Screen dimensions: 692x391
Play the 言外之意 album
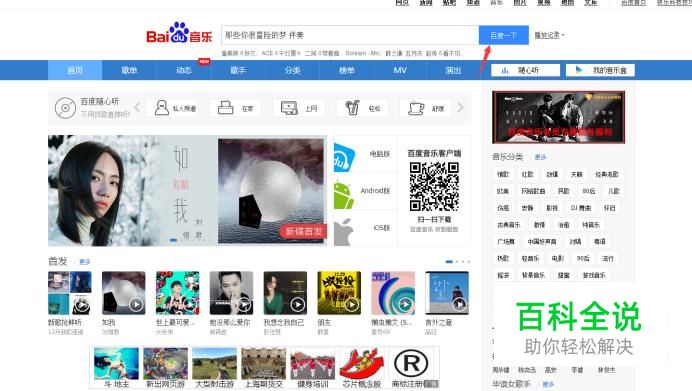pos(459,305)
